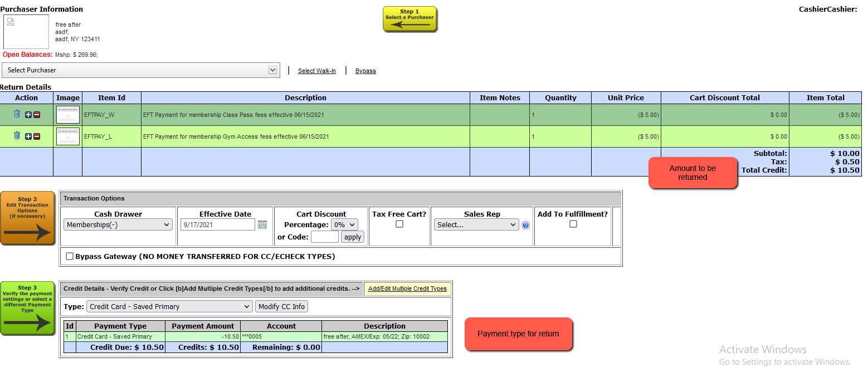The image size is (868, 367).
Task: Enable the Tax Free Cart checkbox
Action: pyautogui.click(x=399, y=224)
